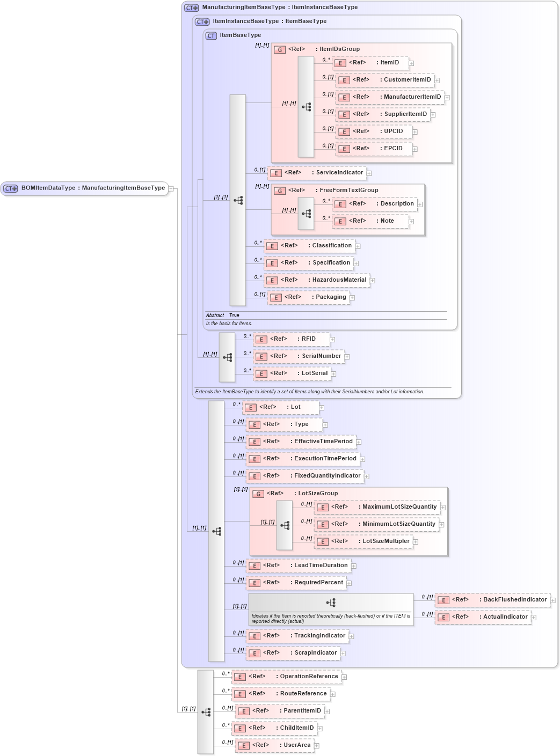Expand the ItemID element details
The image size is (560, 756).
tap(411, 63)
